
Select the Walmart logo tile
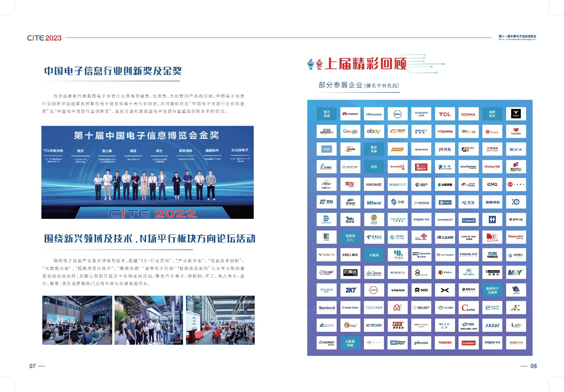click(x=421, y=132)
